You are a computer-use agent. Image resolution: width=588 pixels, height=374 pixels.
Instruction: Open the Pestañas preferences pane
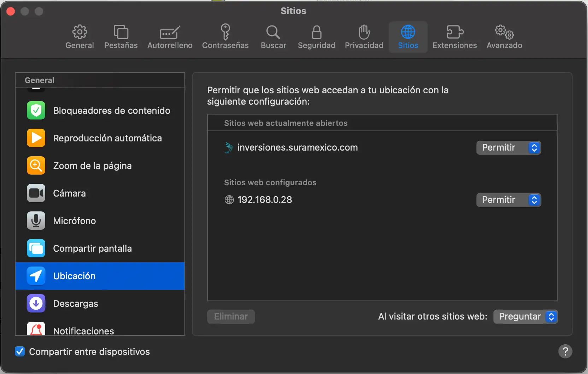coord(121,37)
